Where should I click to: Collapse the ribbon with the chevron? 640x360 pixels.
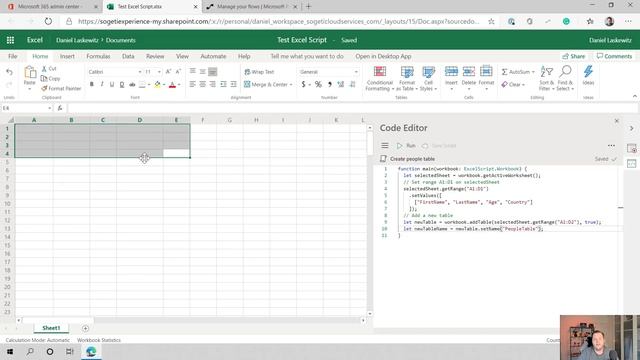point(635,96)
